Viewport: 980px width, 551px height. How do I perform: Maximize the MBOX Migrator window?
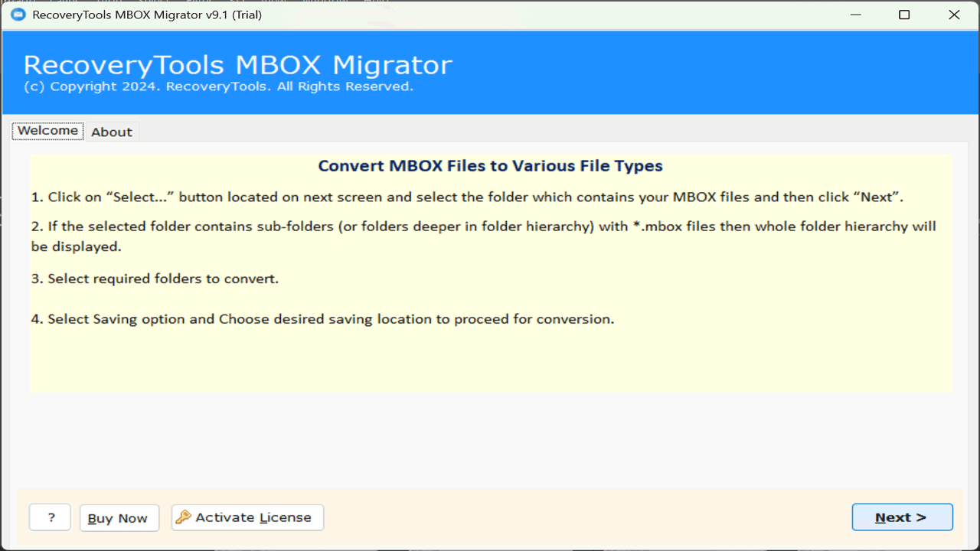point(904,15)
